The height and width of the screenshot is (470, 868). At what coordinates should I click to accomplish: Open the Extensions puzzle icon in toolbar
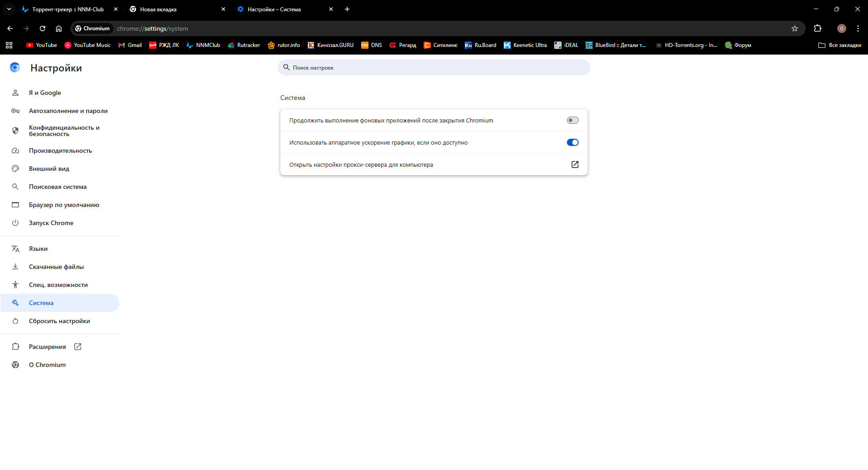tap(817, 28)
